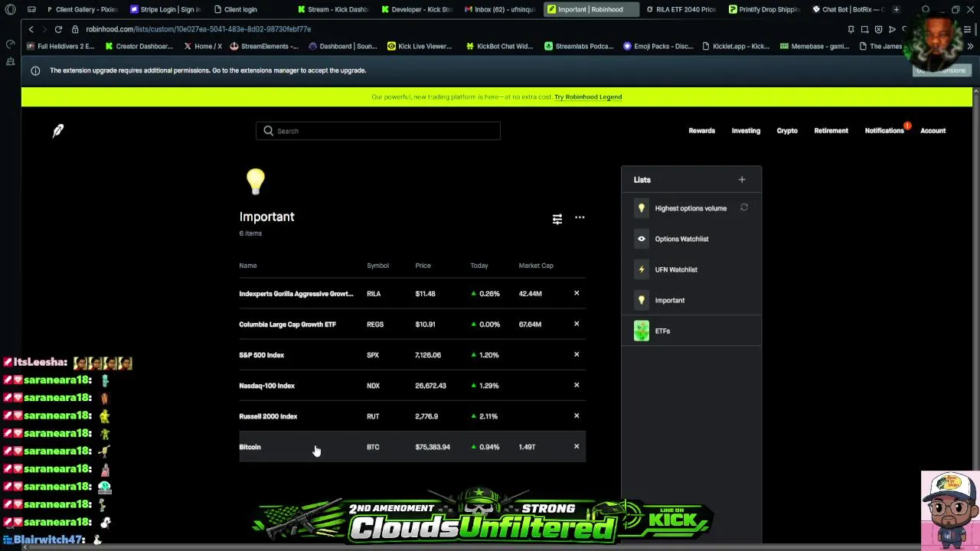Image resolution: width=980 pixels, height=551 pixels.
Task: Sort by Name column header
Action: click(x=248, y=266)
